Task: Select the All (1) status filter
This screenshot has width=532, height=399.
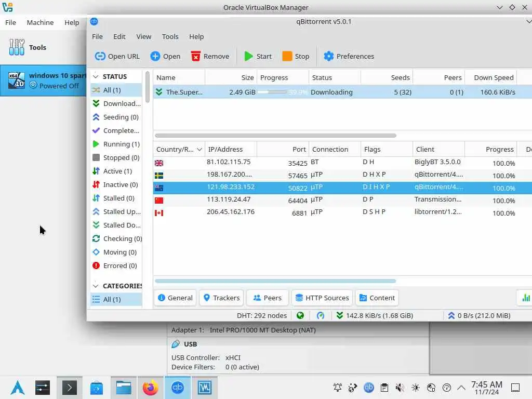Action: pos(116,90)
